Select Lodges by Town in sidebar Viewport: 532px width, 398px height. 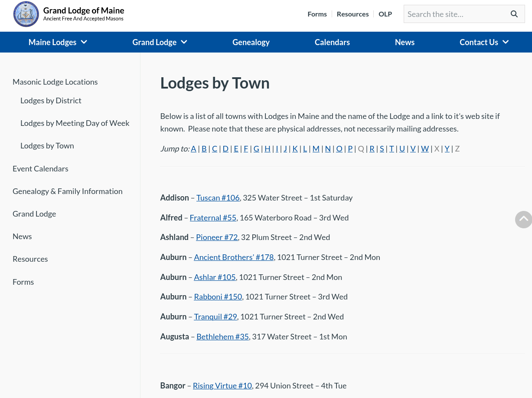tap(47, 145)
